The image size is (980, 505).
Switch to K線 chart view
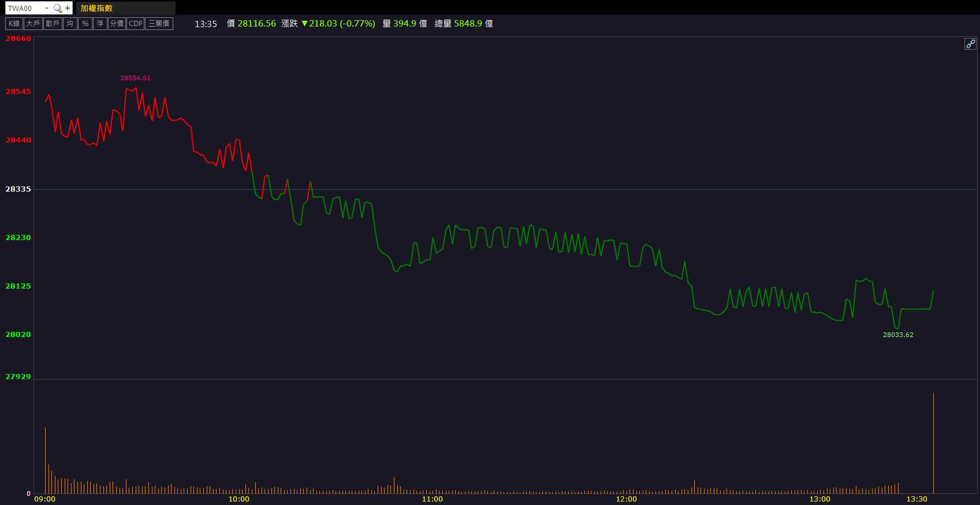[x=14, y=24]
